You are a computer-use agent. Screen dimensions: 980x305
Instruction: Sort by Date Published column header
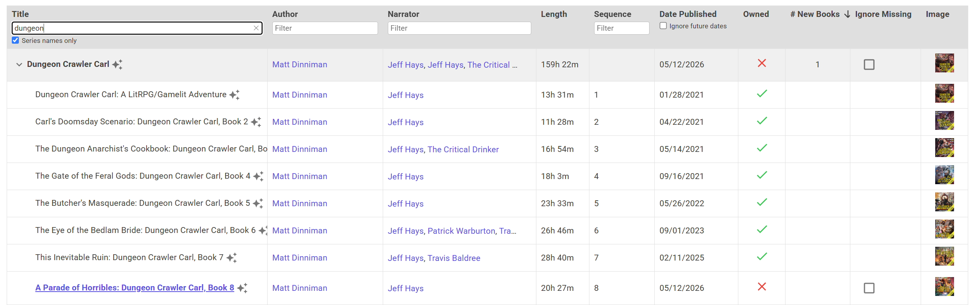[x=688, y=14]
